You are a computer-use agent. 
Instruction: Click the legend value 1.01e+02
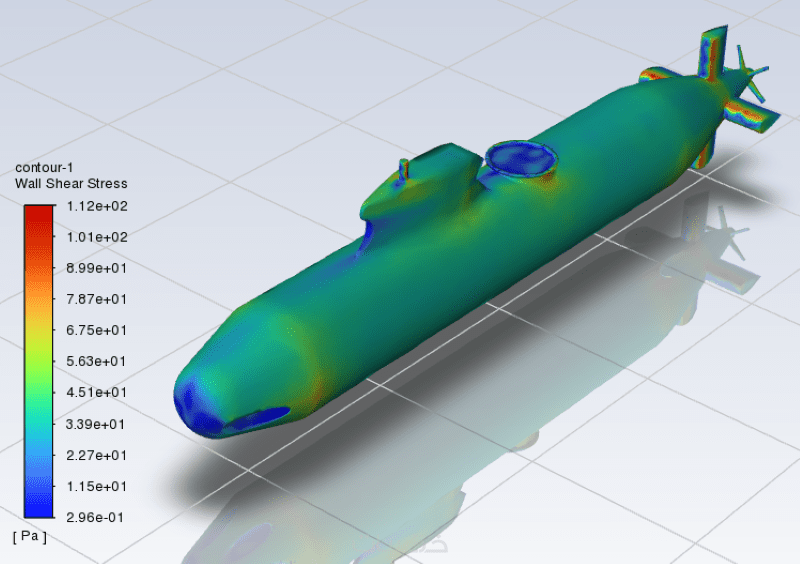click(x=96, y=237)
